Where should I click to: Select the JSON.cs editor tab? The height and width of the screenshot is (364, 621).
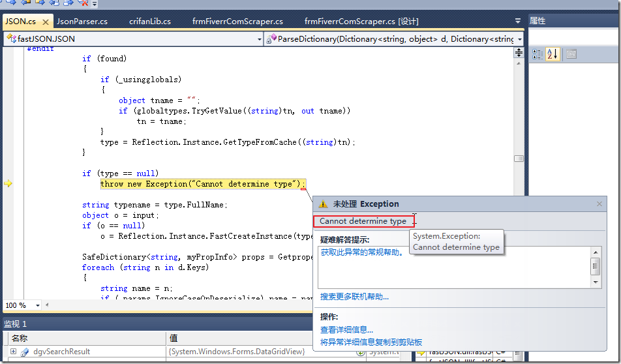21,22
